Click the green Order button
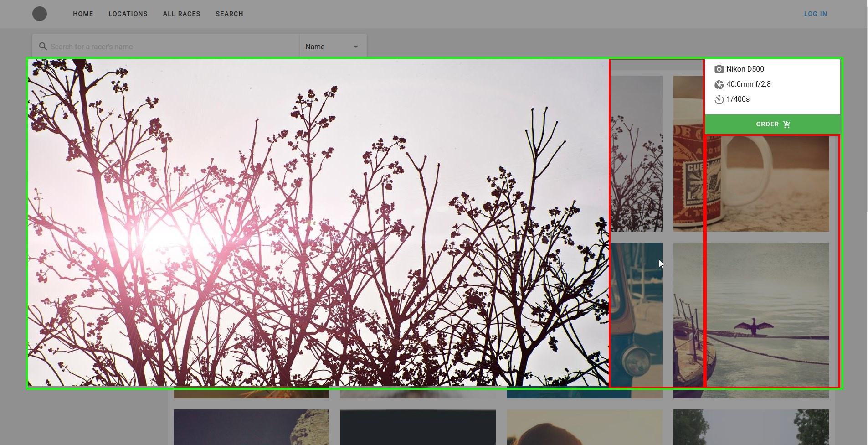Image resolution: width=868 pixels, height=445 pixels. click(x=772, y=124)
